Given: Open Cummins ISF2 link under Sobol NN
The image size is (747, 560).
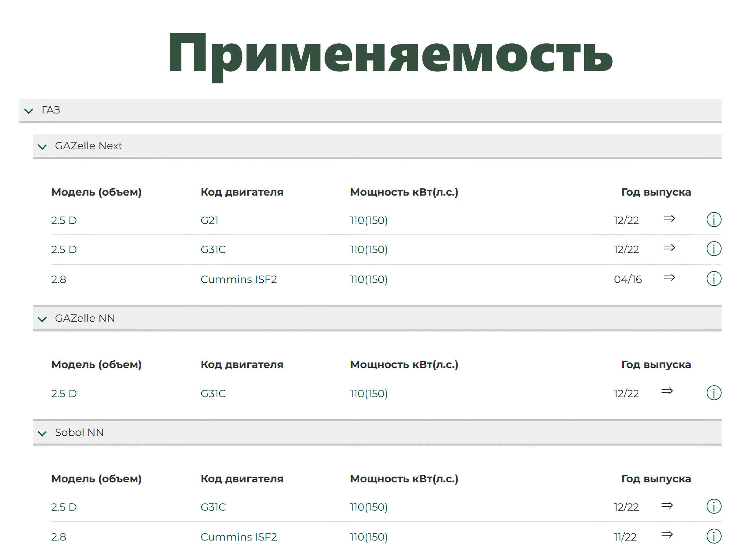Looking at the screenshot, I should [239, 537].
